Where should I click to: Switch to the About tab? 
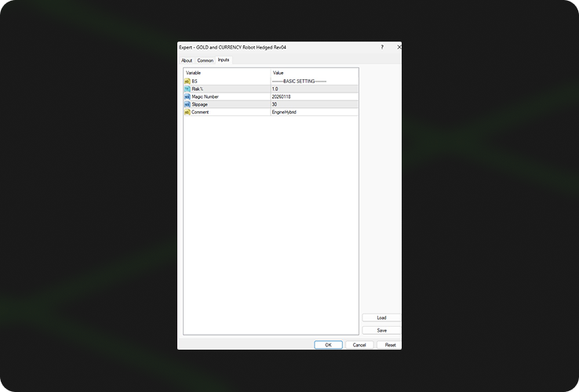(187, 60)
